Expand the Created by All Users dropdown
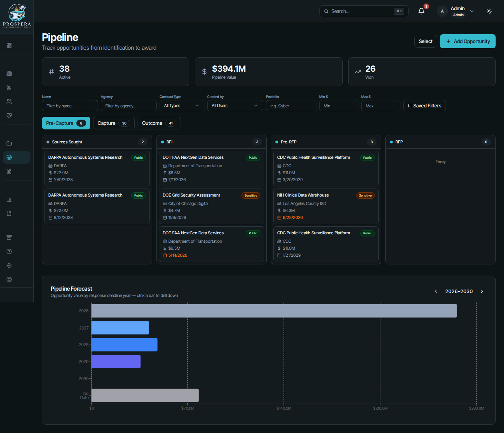 point(235,106)
